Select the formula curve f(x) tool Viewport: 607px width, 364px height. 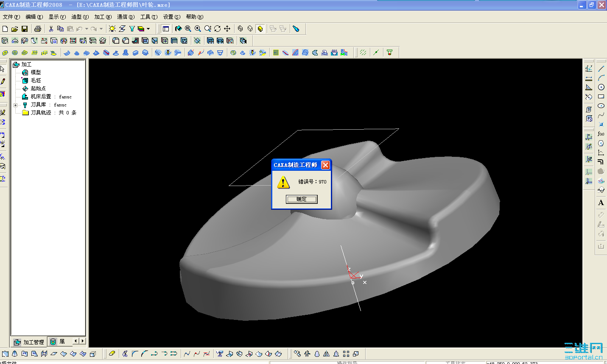(601, 134)
